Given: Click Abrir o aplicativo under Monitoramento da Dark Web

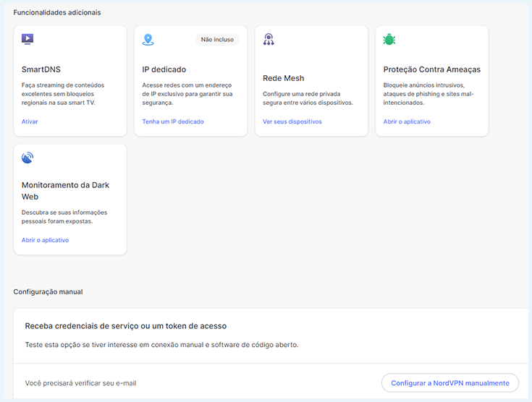Looking at the screenshot, I should tap(45, 240).
